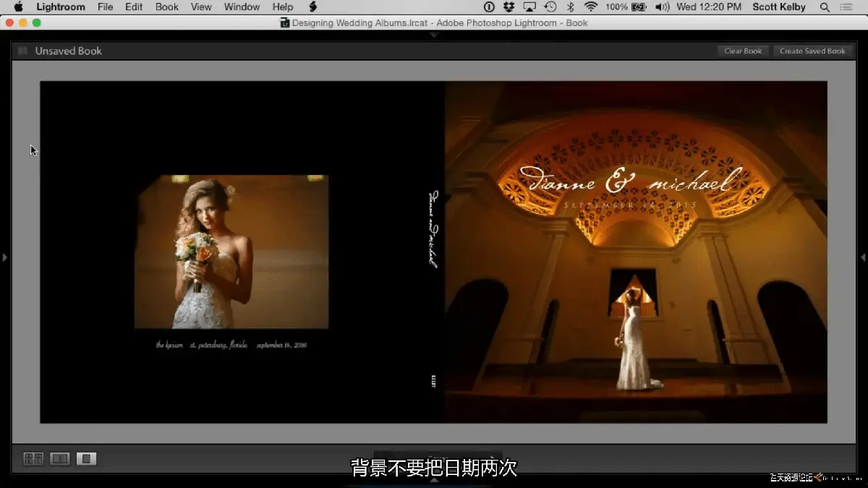Open the Dropbox menu bar icon
Viewport: 868px width, 488px height.
tap(509, 7)
